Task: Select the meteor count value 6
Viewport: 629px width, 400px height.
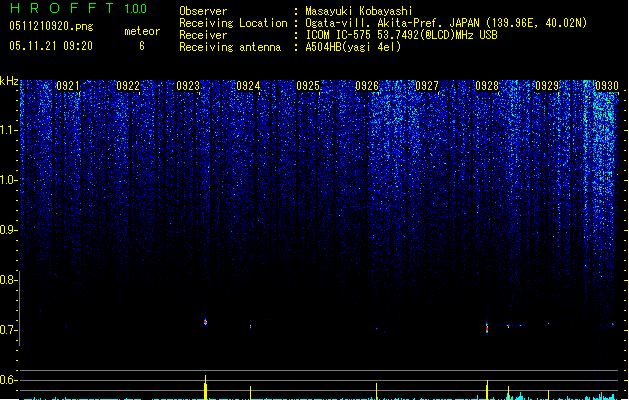Action: click(x=142, y=46)
